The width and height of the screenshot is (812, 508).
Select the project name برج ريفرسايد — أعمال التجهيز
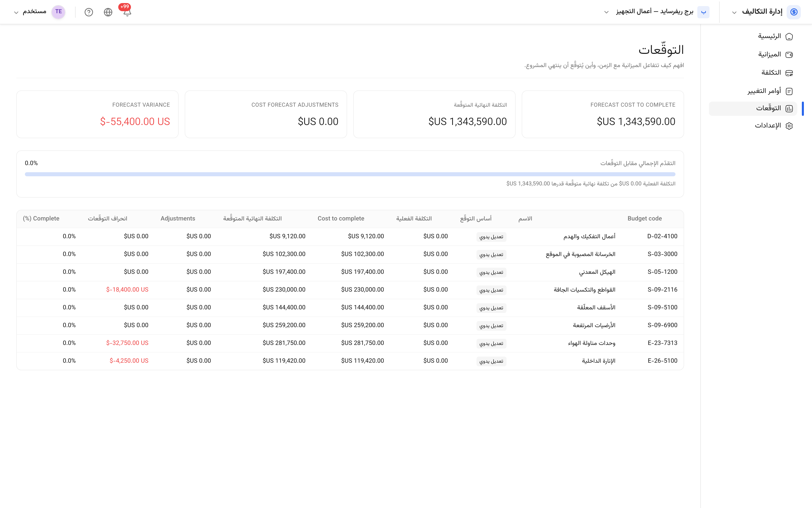pos(654,12)
